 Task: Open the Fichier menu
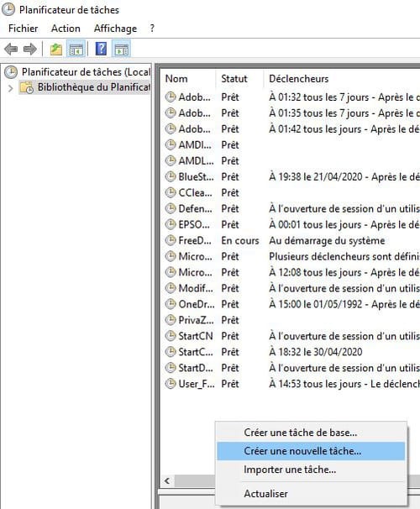[x=23, y=29]
